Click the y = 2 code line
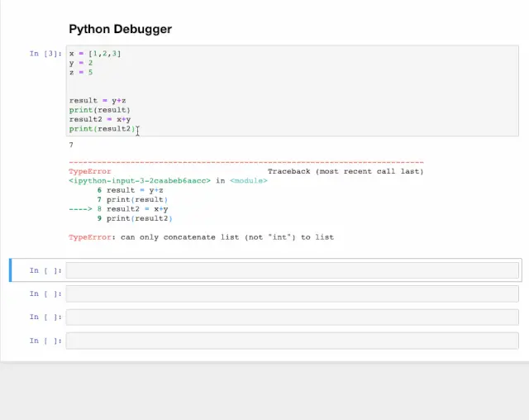Screen dimensions: 529x420 pos(81,63)
